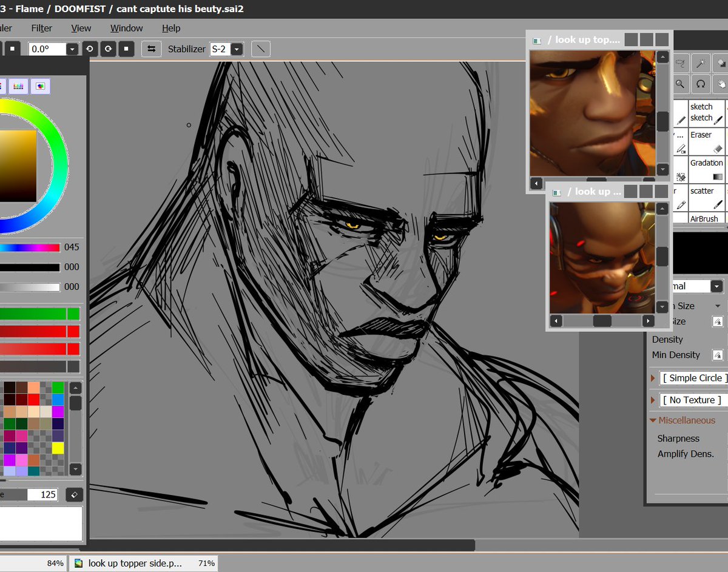This screenshot has height=572, width=728.
Task: Click the rotation angle 0.0° field
Action: pyautogui.click(x=47, y=49)
